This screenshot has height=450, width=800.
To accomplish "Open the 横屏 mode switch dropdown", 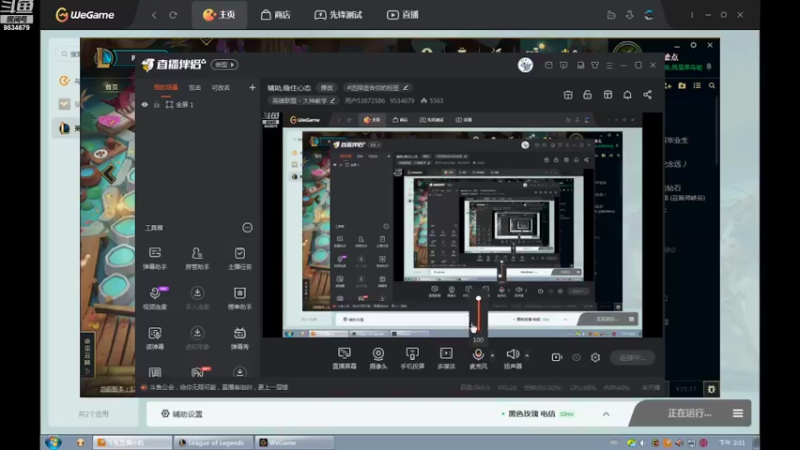I will click(x=224, y=65).
